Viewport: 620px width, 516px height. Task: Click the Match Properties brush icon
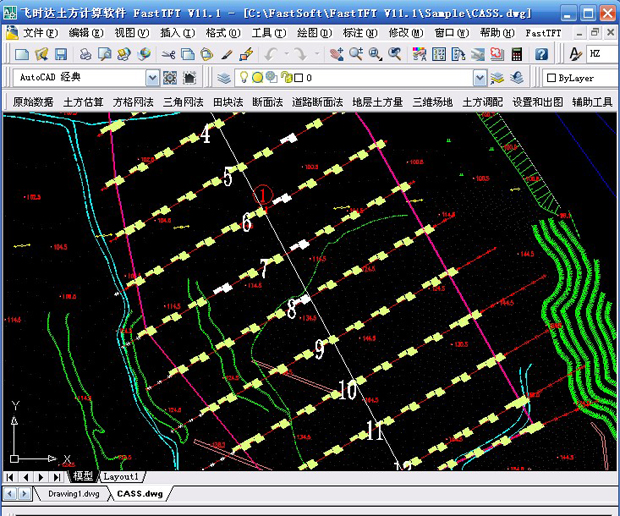229,54
